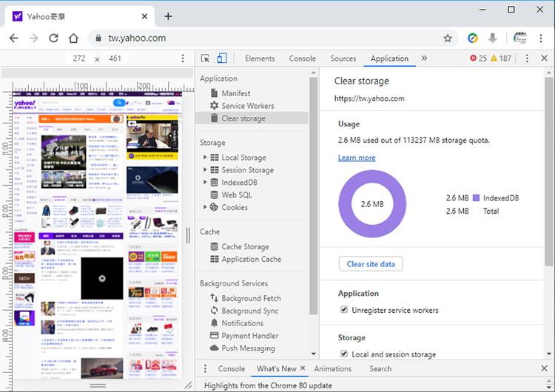The height and width of the screenshot is (392, 555).
Task: Go to the browser home page icon
Action: point(73,38)
